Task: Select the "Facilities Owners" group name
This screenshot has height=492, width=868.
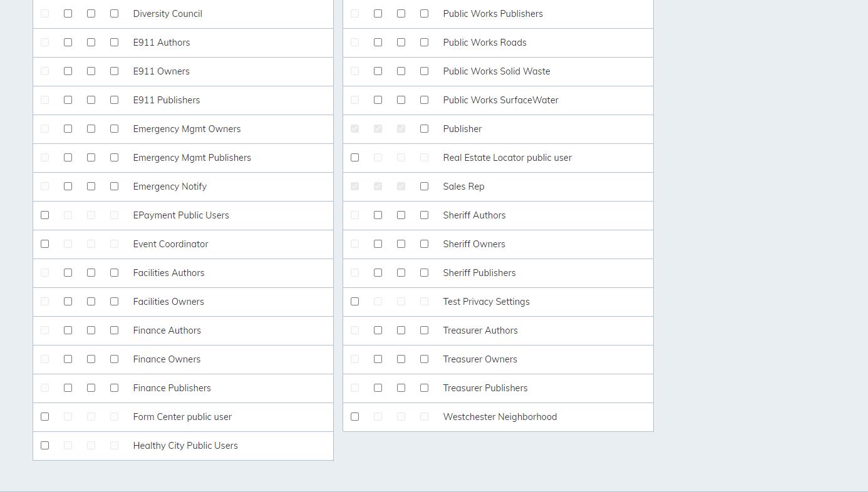Action: (x=168, y=302)
